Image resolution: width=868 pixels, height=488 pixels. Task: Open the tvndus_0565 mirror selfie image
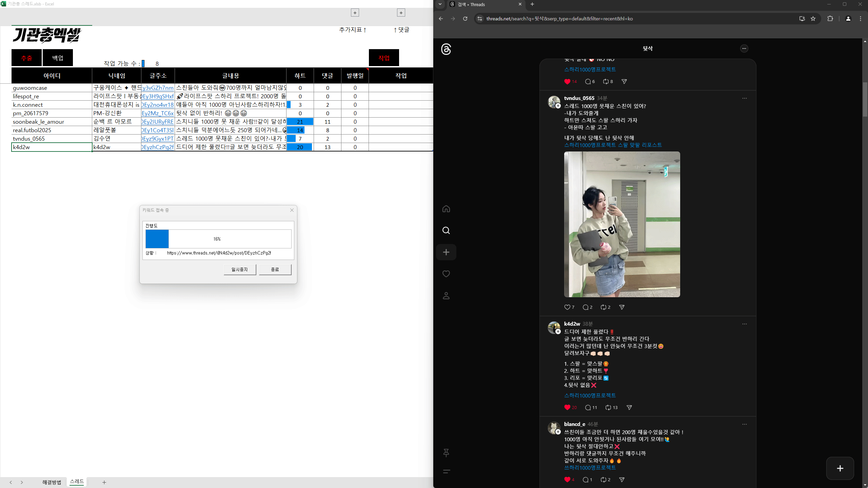pos(622,224)
